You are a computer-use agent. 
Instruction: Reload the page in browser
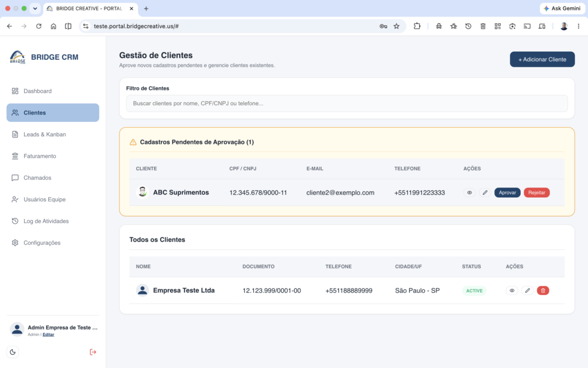click(38, 26)
